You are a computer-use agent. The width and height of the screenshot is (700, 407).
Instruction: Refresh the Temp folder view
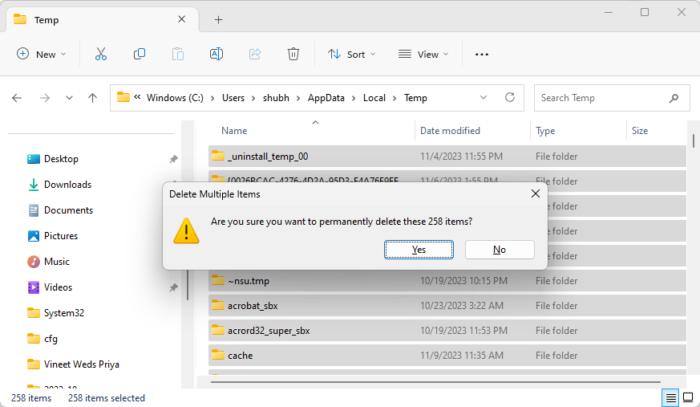510,97
